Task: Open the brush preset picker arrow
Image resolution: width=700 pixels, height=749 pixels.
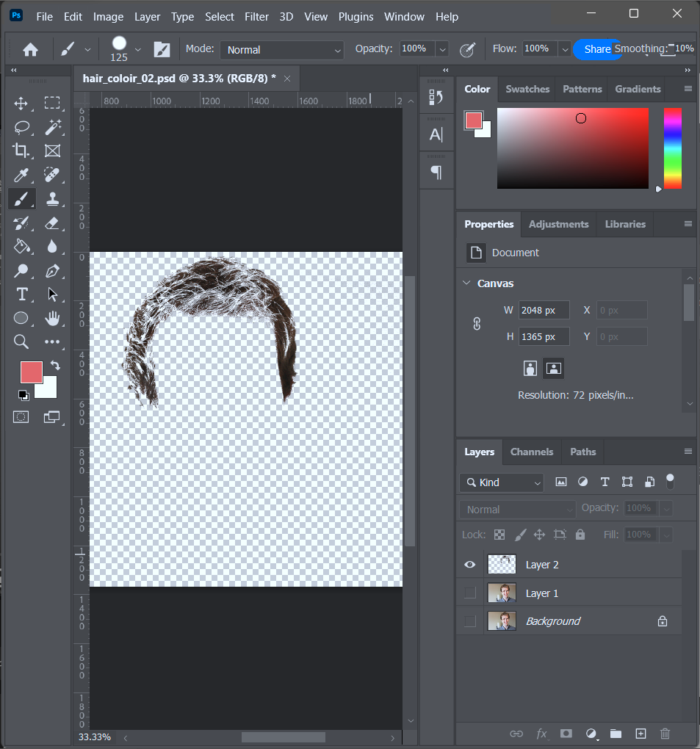Action: point(137,50)
